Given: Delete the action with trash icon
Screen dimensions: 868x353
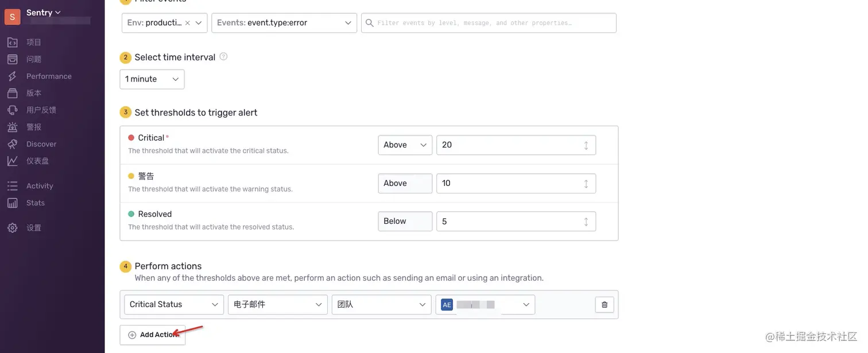Looking at the screenshot, I should tap(604, 305).
